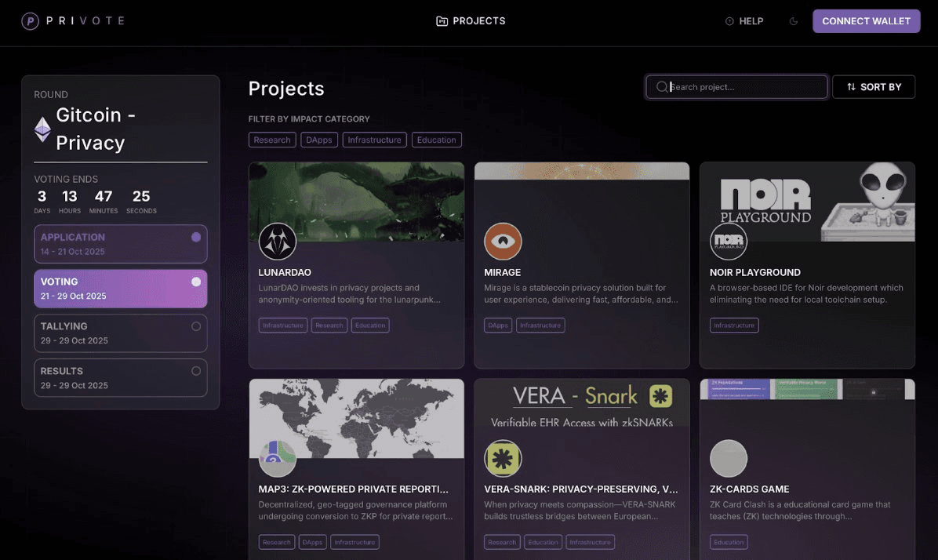Screen dimensions: 938x560
Task: Click the MAP3 project map avatar
Action: click(278, 458)
